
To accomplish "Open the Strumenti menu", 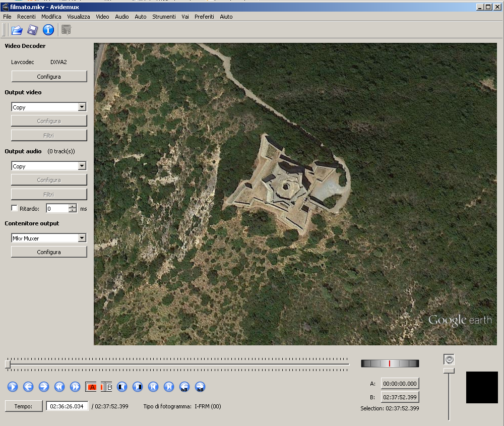I will pos(164,17).
